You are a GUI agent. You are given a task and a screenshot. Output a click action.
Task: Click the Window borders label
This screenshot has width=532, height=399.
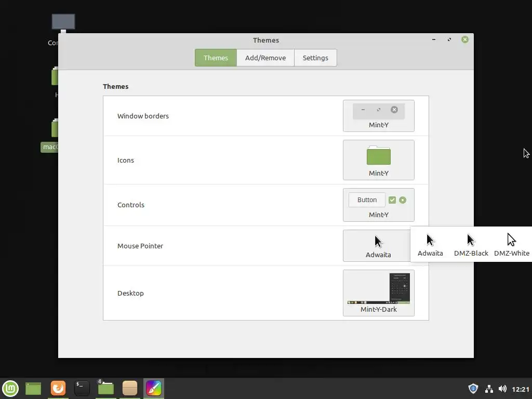[x=143, y=116]
